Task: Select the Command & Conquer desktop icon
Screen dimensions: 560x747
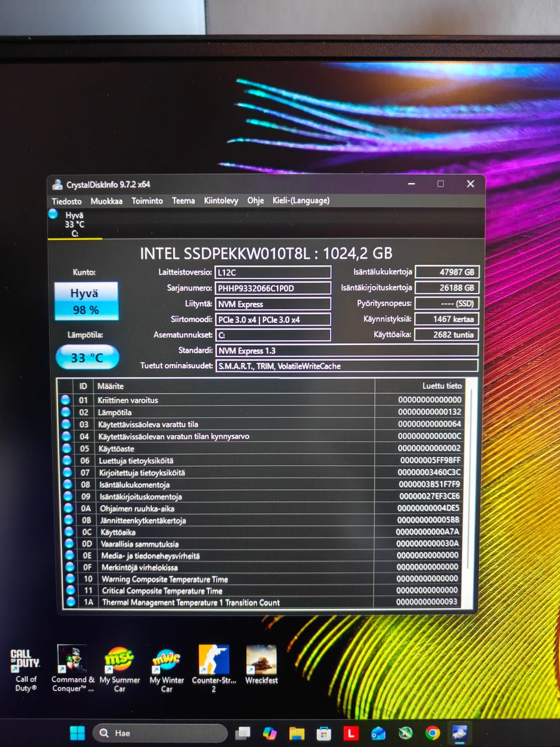Action: [x=72, y=659]
